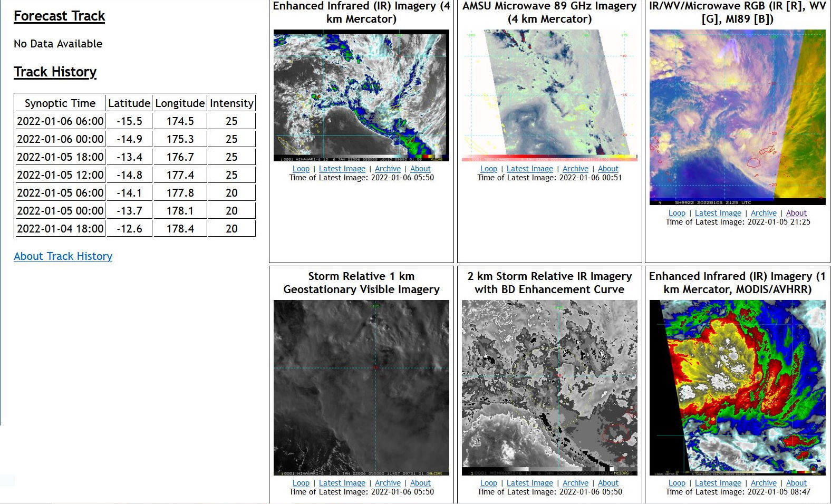Select the No Data Available text
Image resolution: width=831 pixels, height=504 pixels.
(58, 44)
